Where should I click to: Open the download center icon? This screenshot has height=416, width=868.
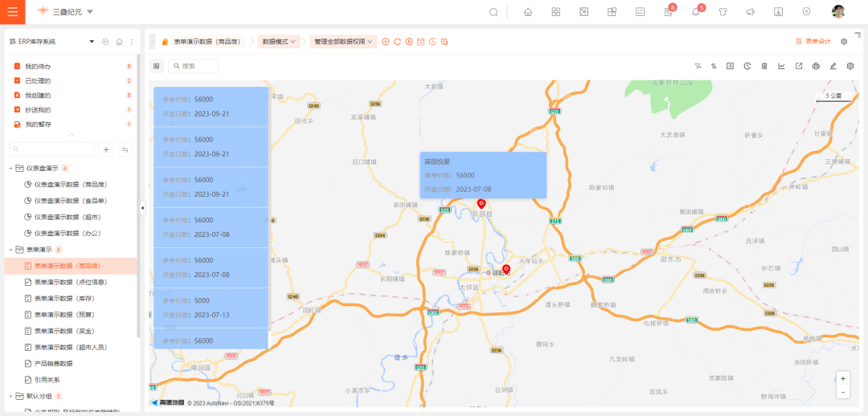point(778,12)
